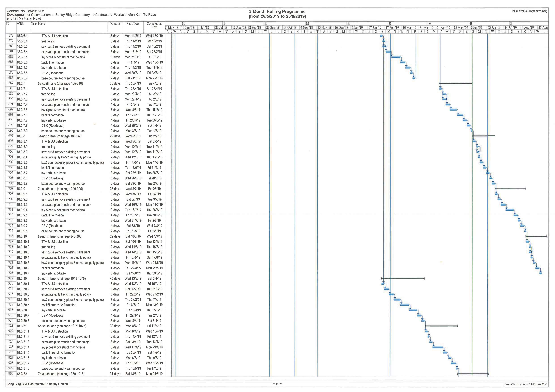Select the 5b-north lane (chainage 1015-1075) summary row
This screenshot has width=555, height=392.
pyautogui.click(x=62, y=279)
